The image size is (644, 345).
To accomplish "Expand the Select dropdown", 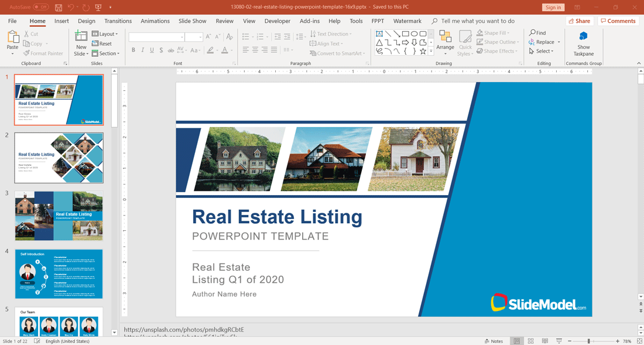I will click(542, 51).
